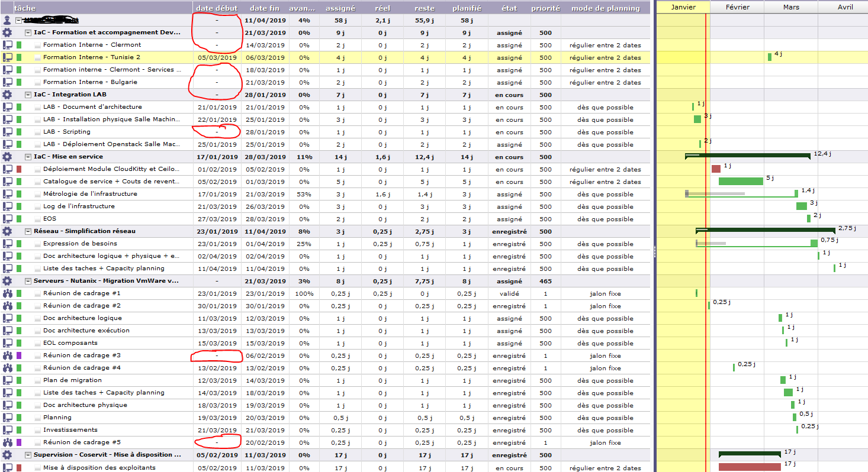Click the purple status square for Réunion de cadrage #3
Screen dimensions: 868x472
(x=19, y=355)
